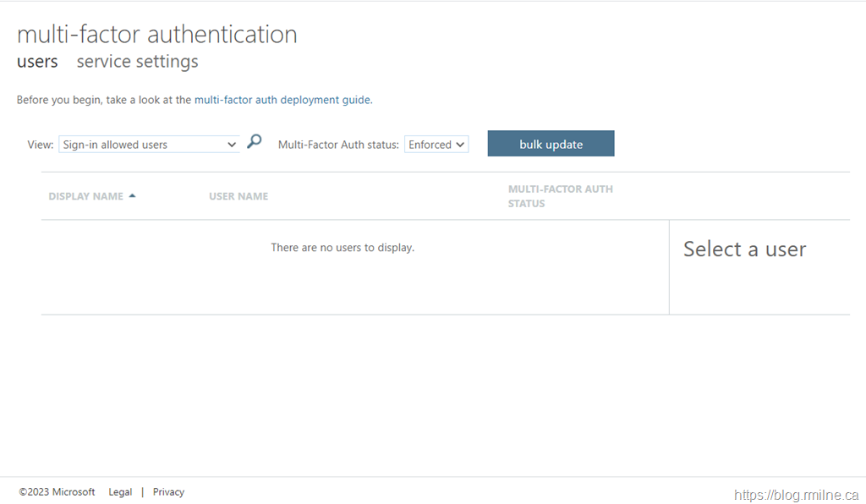Click the USER NAME column header
The height and width of the screenshot is (504, 866).
(x=238, y=196)
